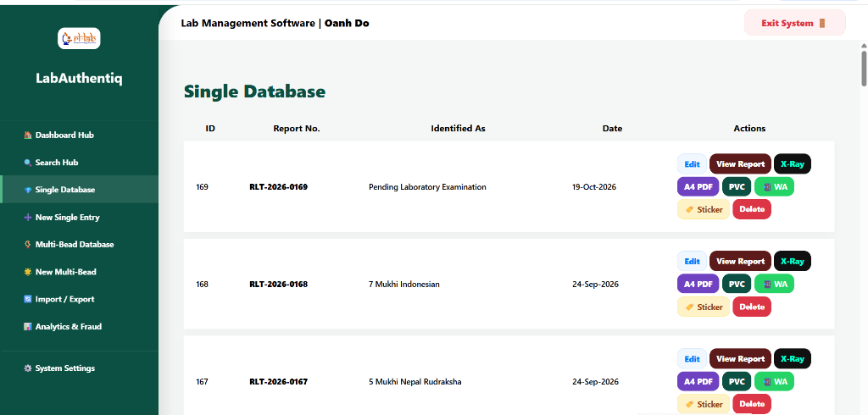The image size is (868, 415).
Task: Click PVC for report 167
Action: pyautogui.click(x=737, y=381)
